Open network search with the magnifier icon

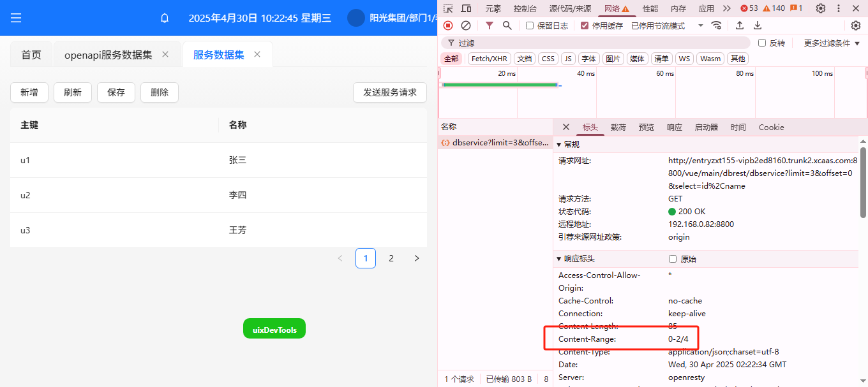point(507,26)
